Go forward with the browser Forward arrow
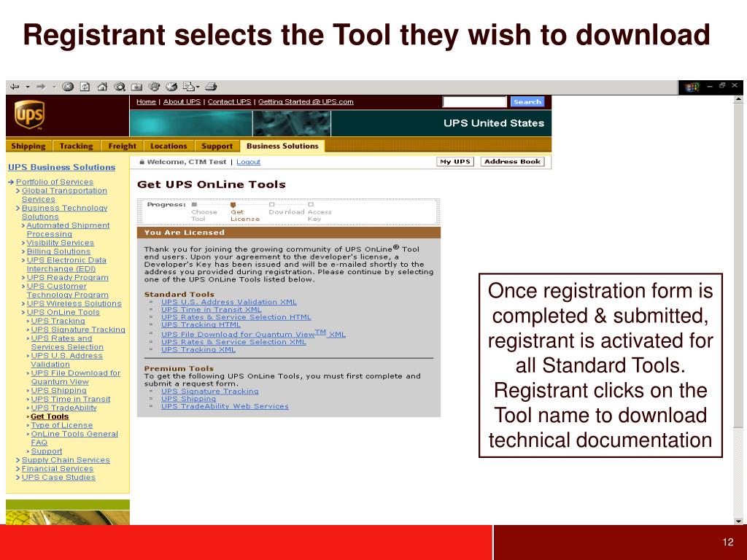 (x=41, y=87)
